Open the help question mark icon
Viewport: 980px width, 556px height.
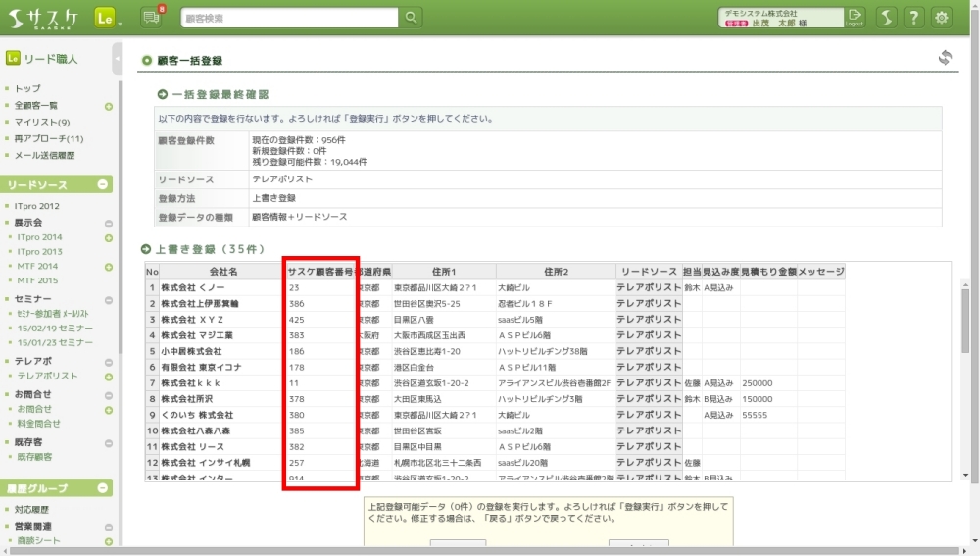912,18
